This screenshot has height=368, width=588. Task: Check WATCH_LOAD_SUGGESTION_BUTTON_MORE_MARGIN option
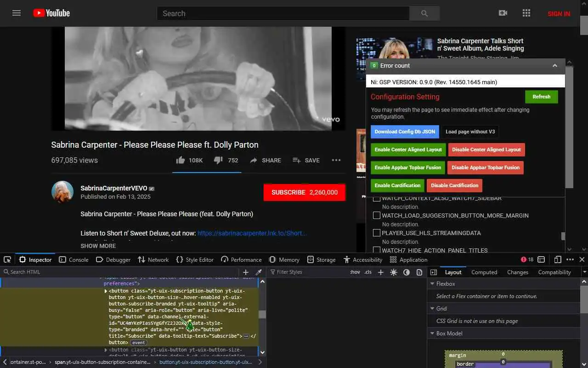pos(377,215)
